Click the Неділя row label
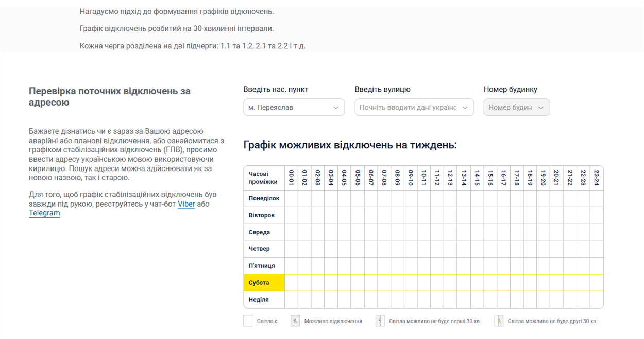This screenshot has width=644, height=339. point(264,300)
